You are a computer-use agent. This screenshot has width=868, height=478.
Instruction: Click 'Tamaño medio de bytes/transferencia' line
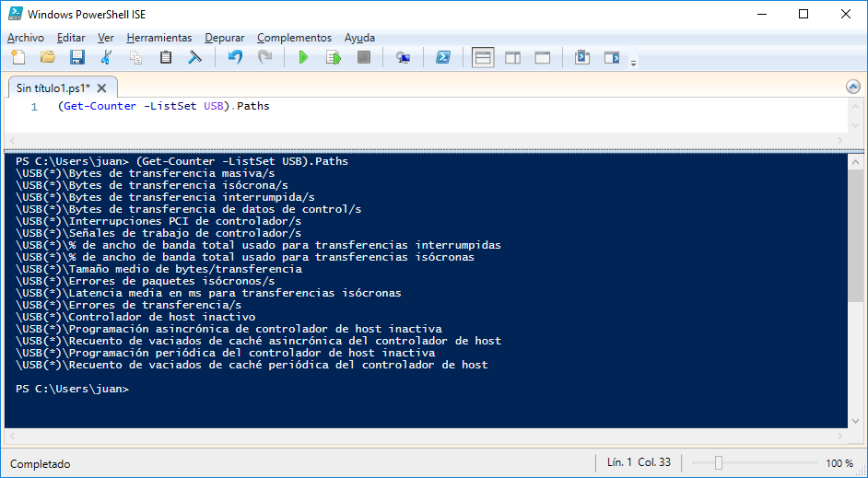point(158,269)
